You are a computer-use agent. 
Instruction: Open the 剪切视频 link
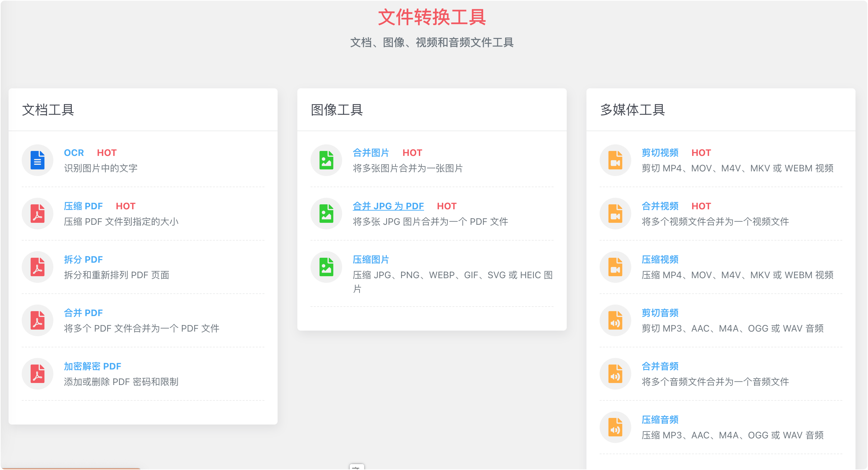point(660,153)
